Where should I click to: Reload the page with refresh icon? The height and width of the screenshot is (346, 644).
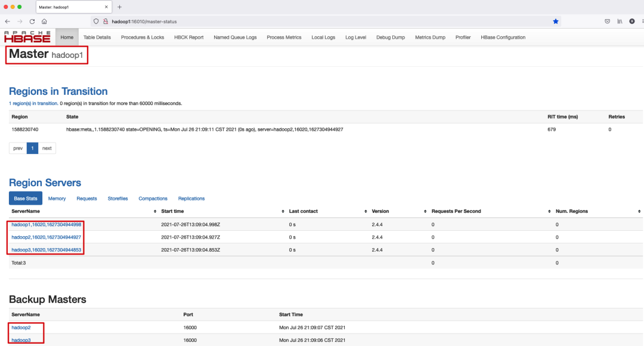32,21
